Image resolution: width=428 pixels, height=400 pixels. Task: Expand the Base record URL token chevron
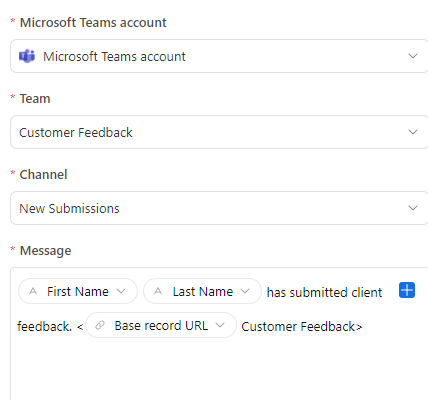pyautogui.click(x=220, y=325)
